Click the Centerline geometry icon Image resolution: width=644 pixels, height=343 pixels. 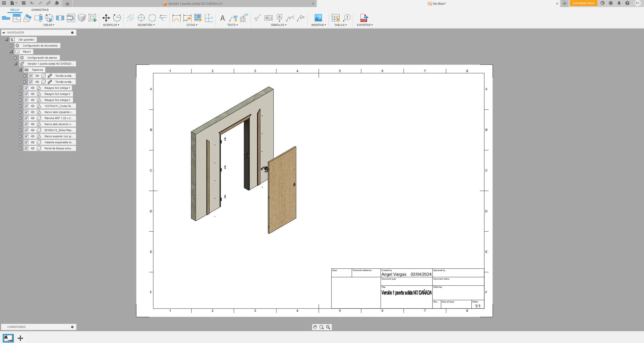click(x=130, y=18)
